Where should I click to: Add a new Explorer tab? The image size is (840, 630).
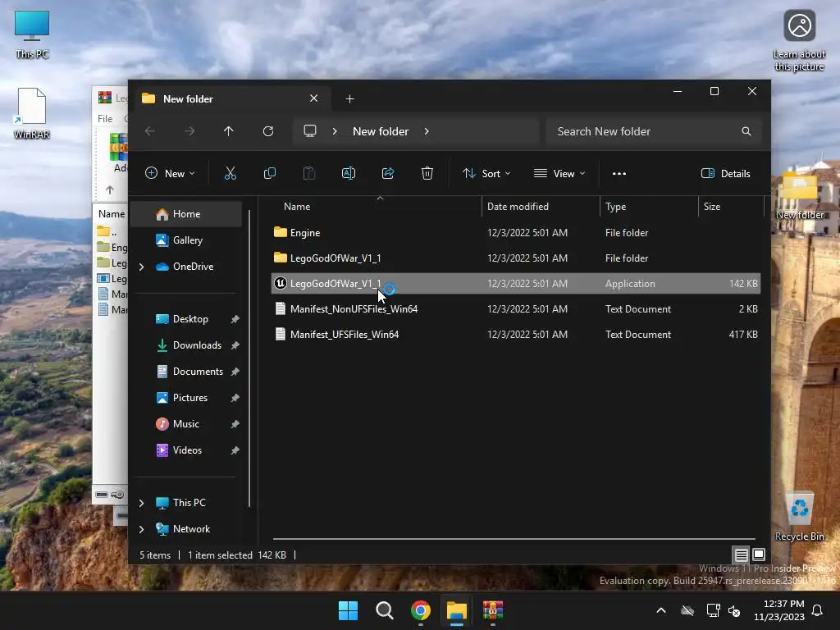(349, 98)
